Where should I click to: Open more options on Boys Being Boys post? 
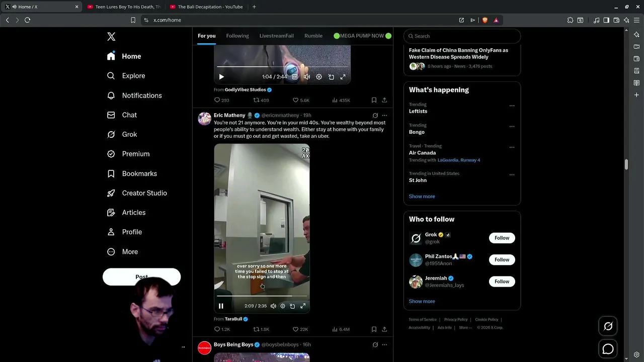(x=384, y=344)
